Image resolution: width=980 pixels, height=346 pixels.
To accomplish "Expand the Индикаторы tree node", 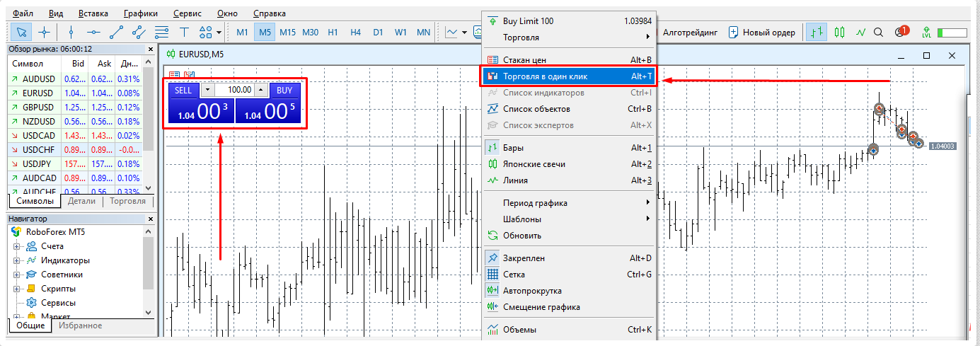I will (17, 261).
